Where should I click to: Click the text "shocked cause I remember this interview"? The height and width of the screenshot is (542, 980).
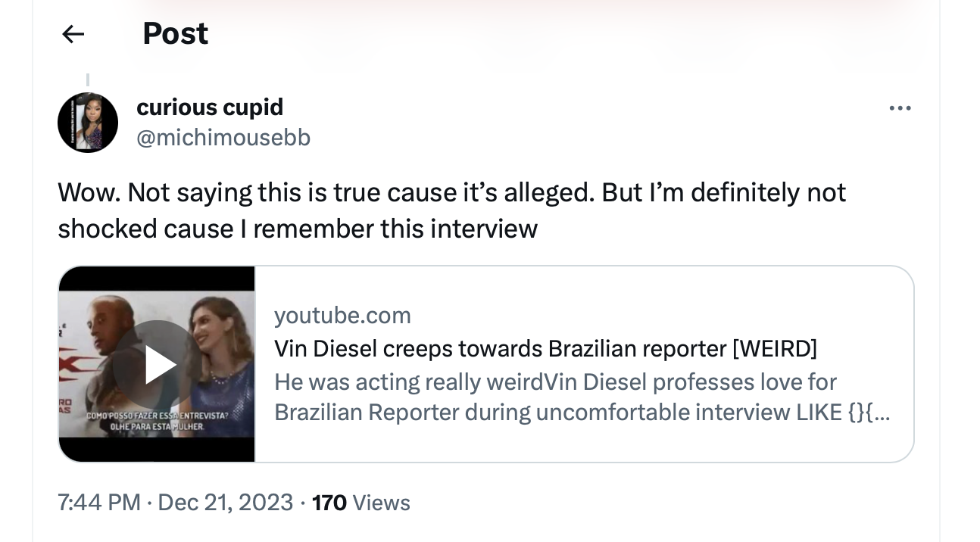298,228
